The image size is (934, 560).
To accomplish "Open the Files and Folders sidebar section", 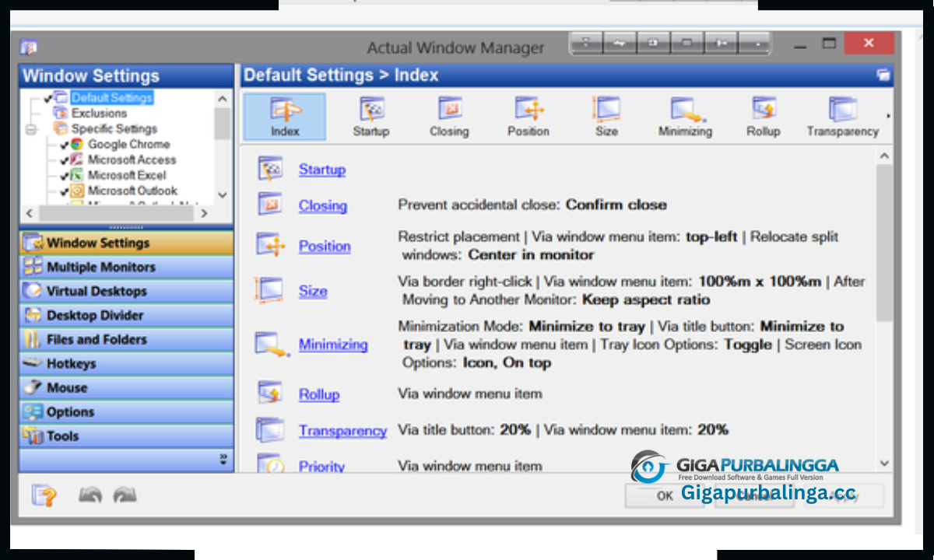I will click(x=126, y=339).
